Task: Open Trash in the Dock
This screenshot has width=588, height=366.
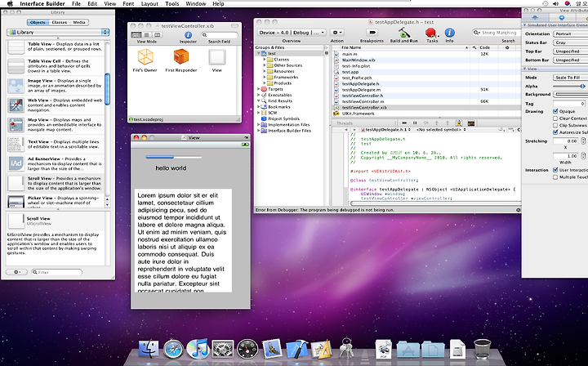Action: (x=483, y=349)
